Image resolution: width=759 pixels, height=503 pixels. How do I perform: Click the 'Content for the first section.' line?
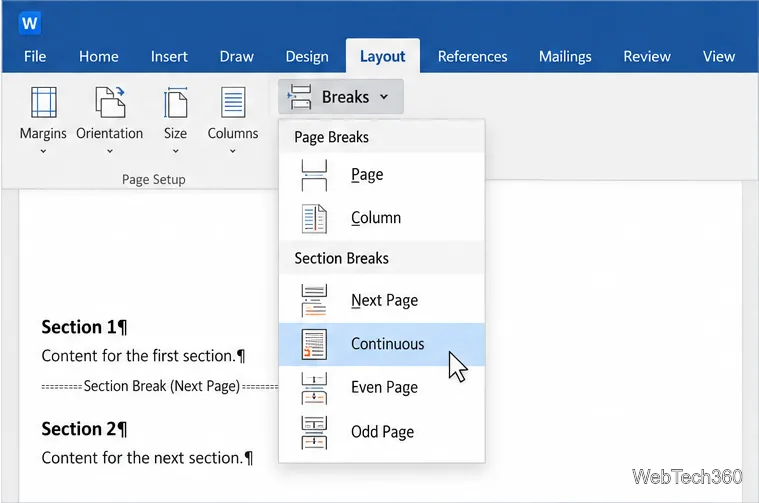pos(143,356)
